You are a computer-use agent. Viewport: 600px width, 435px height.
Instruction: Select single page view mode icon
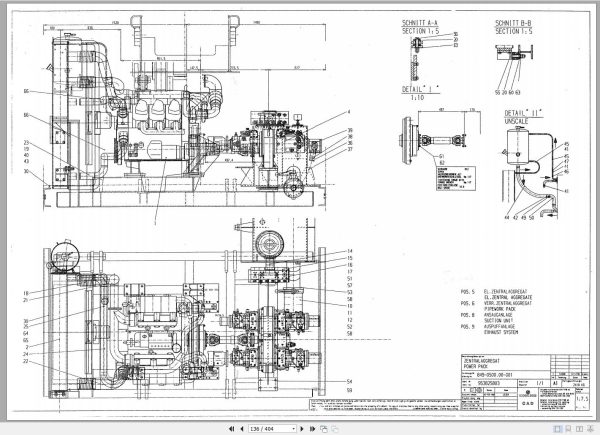click(558, 429)
